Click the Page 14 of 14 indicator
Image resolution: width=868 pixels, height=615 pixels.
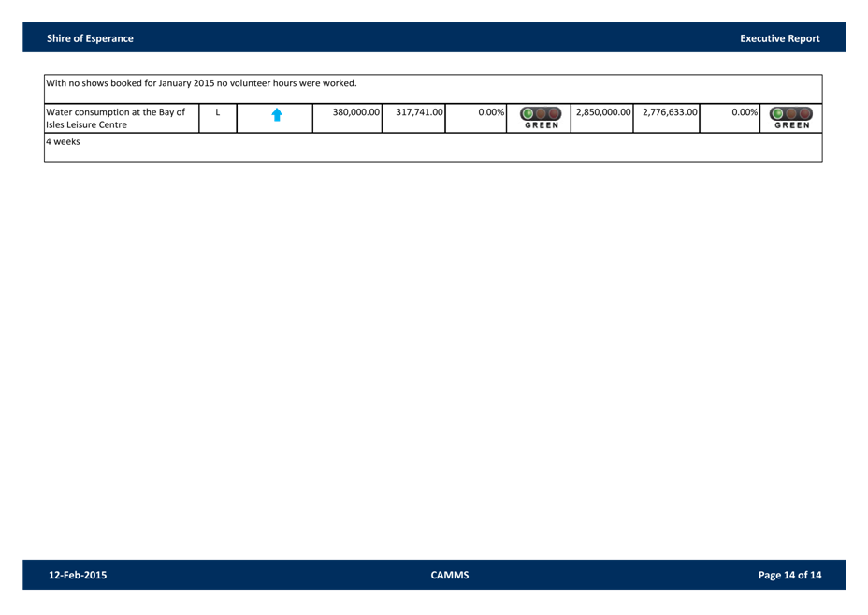pyautogui.click(x=789, y=575)
